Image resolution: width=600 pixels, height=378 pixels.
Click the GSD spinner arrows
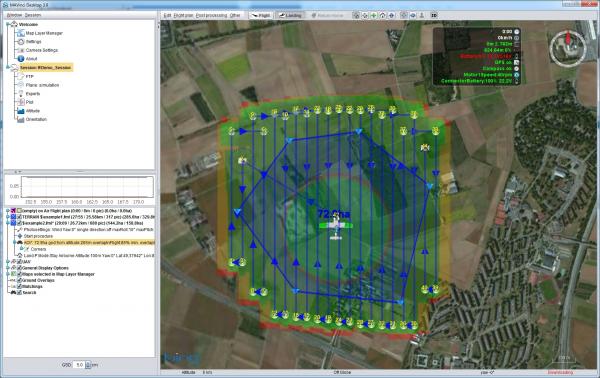(88, 365)
